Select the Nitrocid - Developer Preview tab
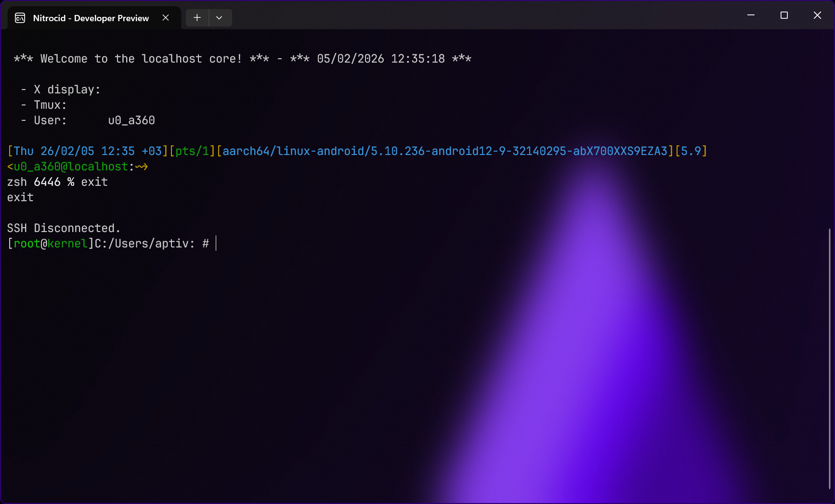The height and width of the screenshot is (504, 835). pyautogui.click(x=91, y=18)
